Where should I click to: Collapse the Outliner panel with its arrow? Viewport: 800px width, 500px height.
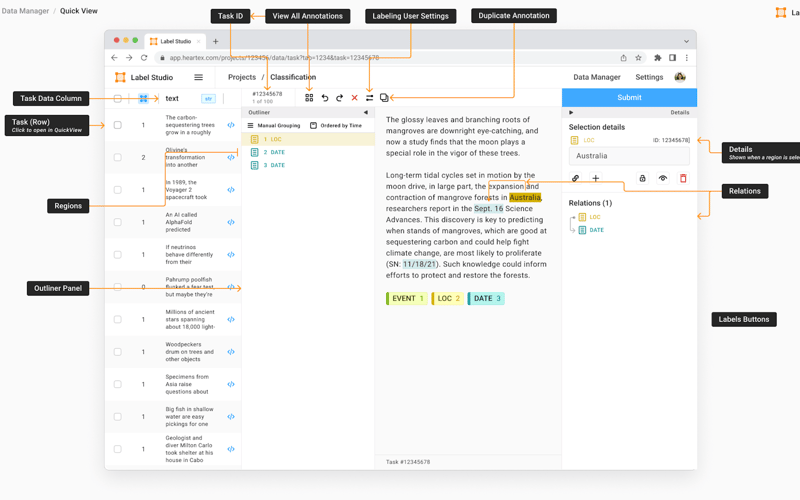[365, 112]
